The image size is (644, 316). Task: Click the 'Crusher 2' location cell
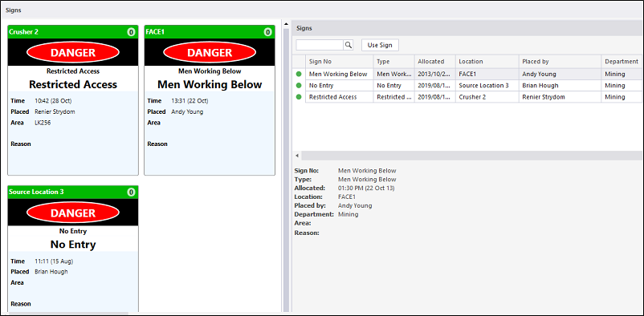pyautogui.click(x=487, y=97)
